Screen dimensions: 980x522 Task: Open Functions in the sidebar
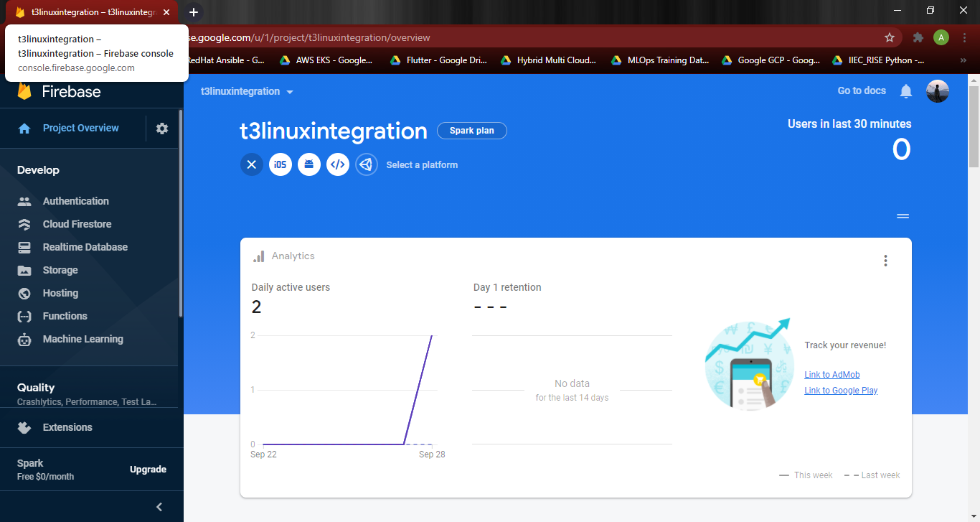65,316
